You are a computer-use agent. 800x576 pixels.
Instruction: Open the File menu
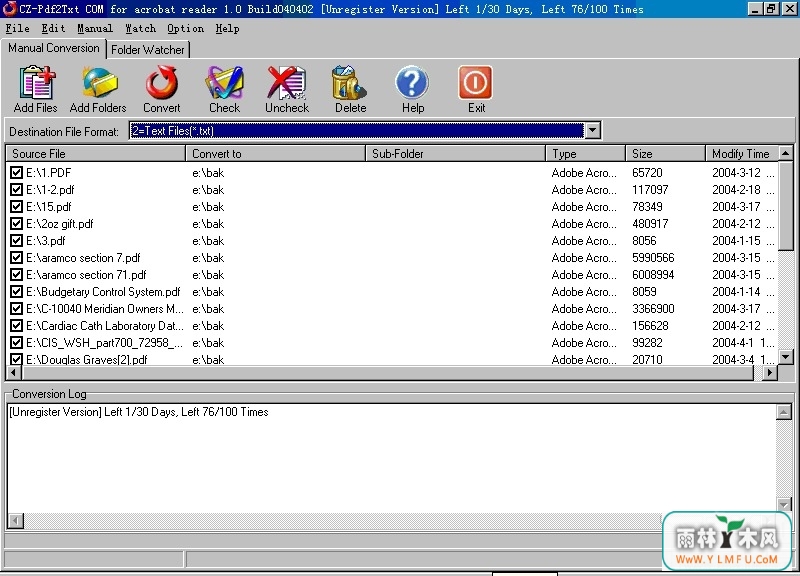pos(17,29)
